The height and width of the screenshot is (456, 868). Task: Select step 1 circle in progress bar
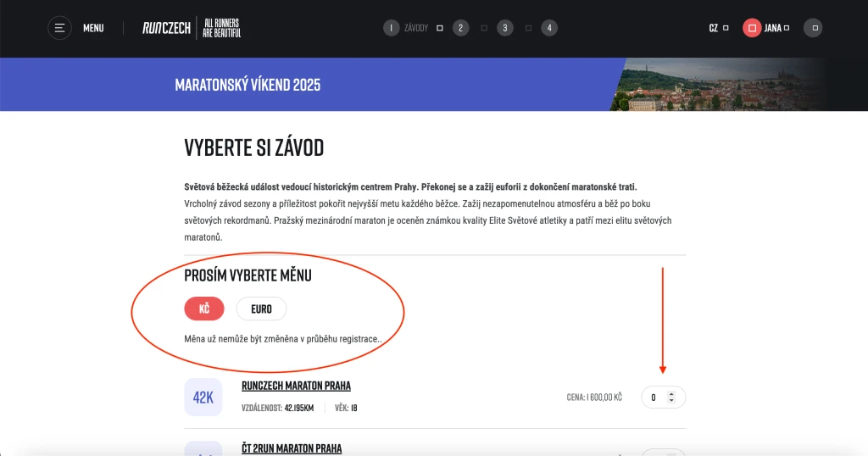click(x=391, y=28)
